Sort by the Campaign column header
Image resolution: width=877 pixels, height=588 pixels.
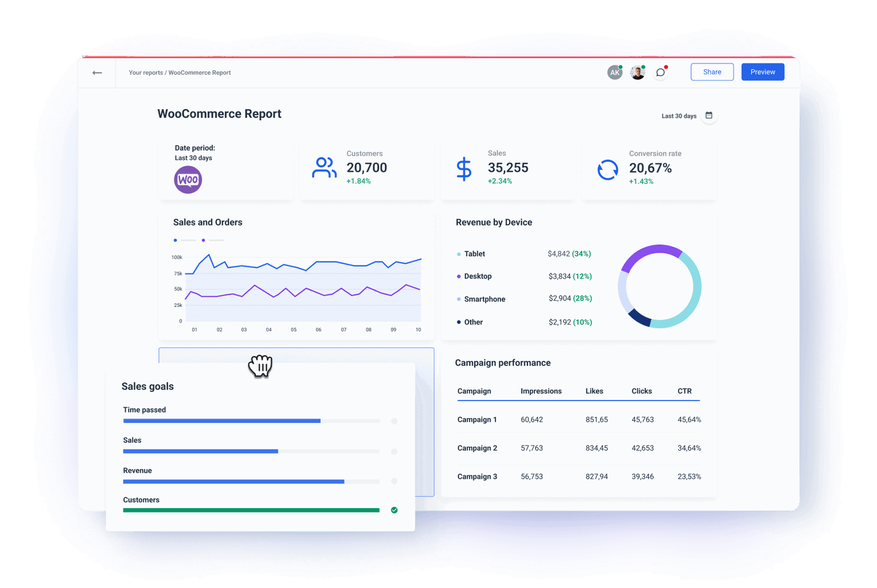[474, 391]
